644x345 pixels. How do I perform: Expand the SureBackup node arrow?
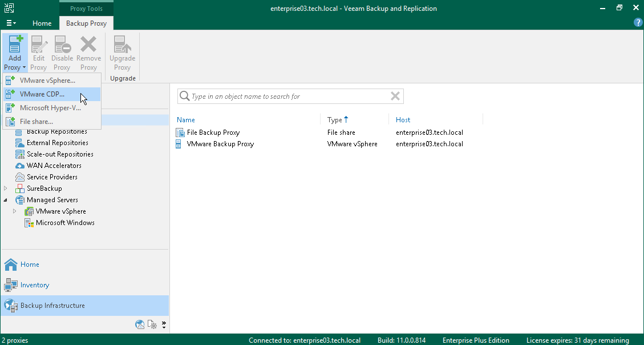pyautogui.click(x=5, y=188)
